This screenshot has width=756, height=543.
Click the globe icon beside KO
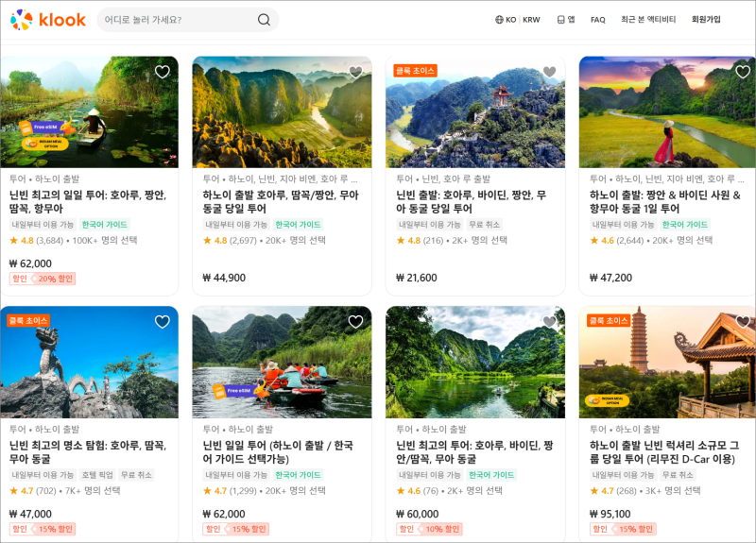[499, 20]
